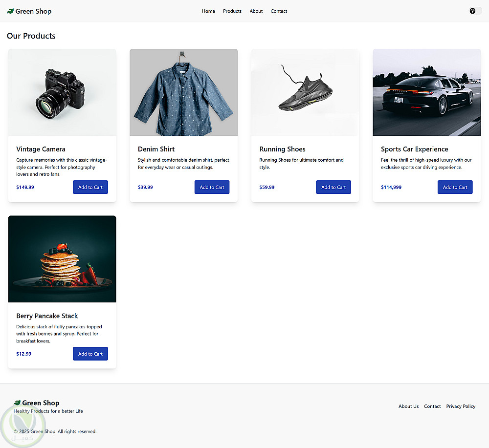489x448 pixels.
Task: Select the Running Shoes product image
Action: (305, 92)
